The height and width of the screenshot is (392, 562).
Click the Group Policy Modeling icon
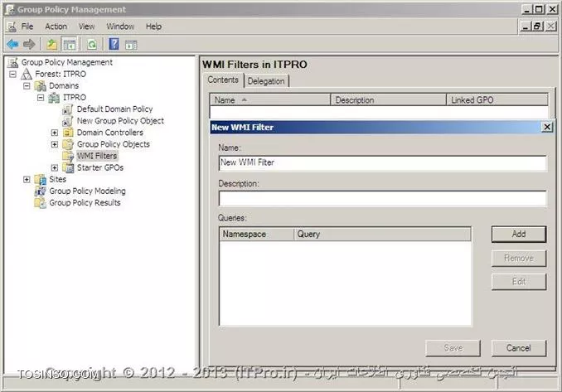(40, 191)
